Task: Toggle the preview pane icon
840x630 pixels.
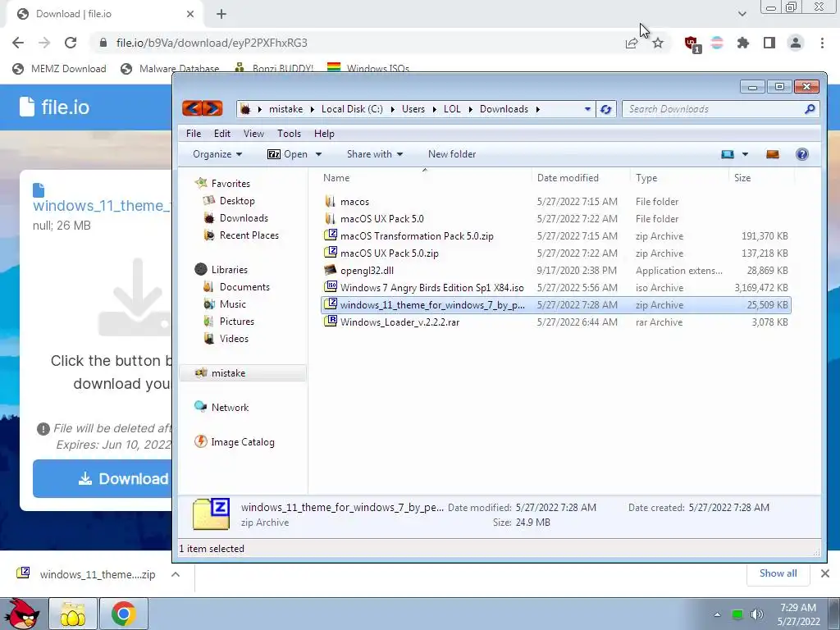Action: [773, 154]
